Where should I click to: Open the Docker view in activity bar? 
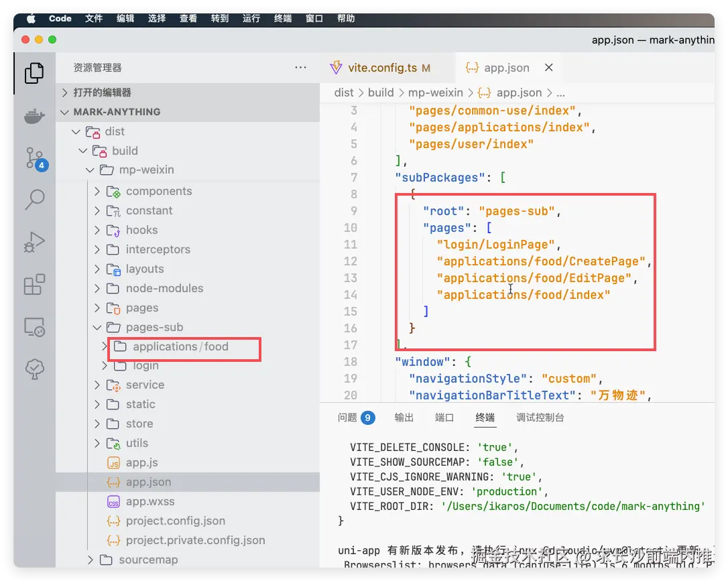tap(34, 116)
